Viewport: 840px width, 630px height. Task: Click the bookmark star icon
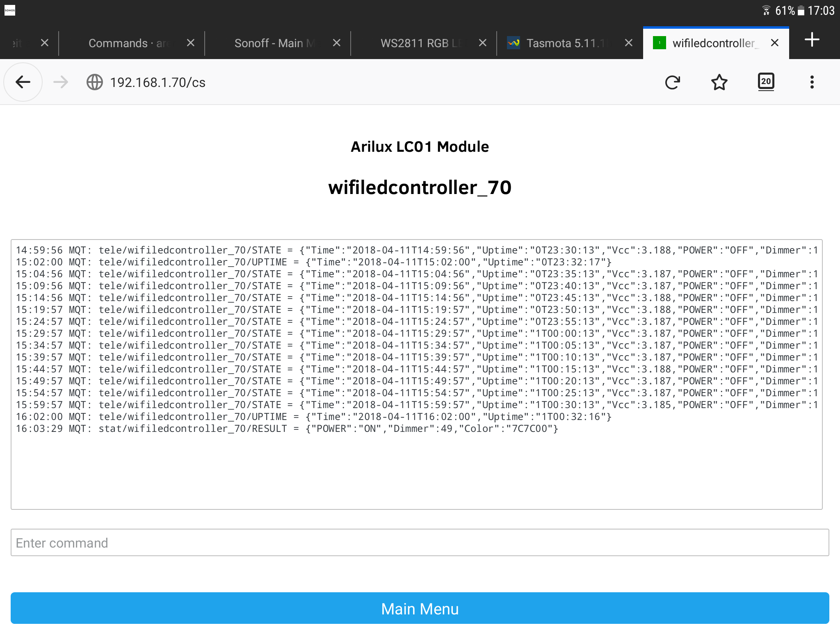coord(720,81)
